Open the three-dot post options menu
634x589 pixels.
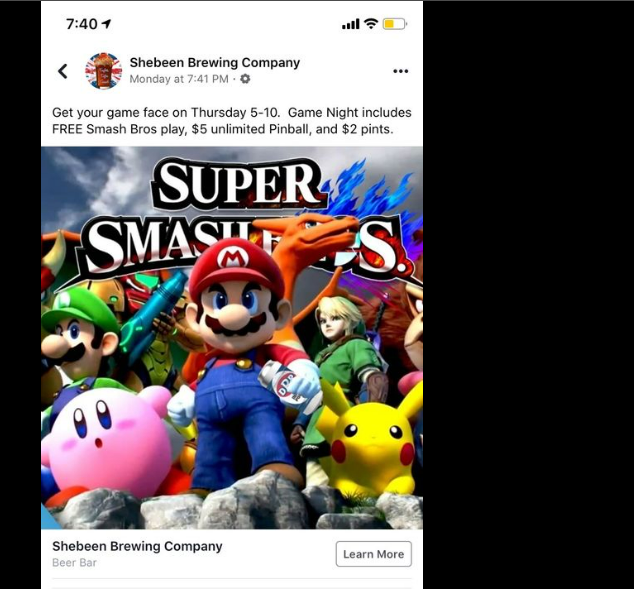pyautogui.click(x=400, y=71)
